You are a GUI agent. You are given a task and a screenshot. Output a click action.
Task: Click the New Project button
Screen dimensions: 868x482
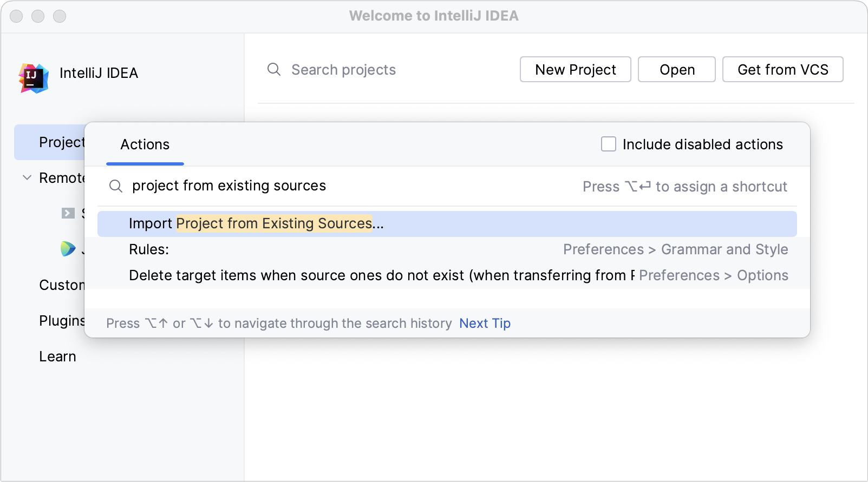[x=575, y=70]
